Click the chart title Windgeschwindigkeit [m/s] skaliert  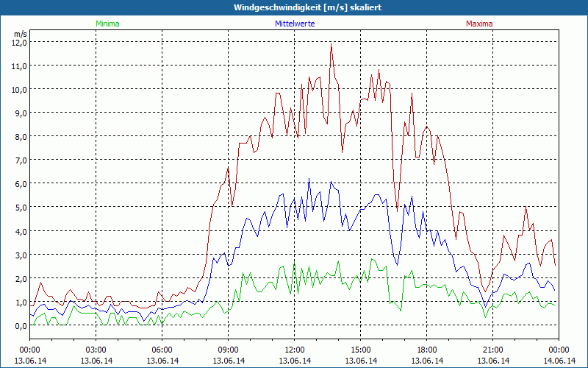coord(307,7)
